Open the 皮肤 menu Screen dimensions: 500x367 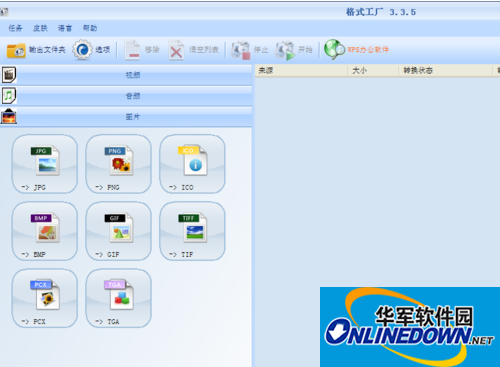pos(40,28)
